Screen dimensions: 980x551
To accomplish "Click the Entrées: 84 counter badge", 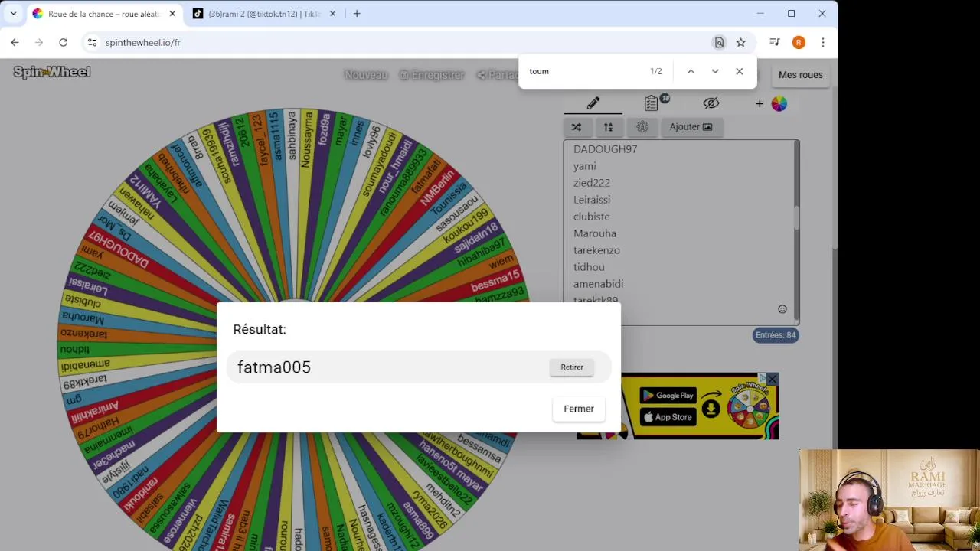I will click(x=776, y=335).
